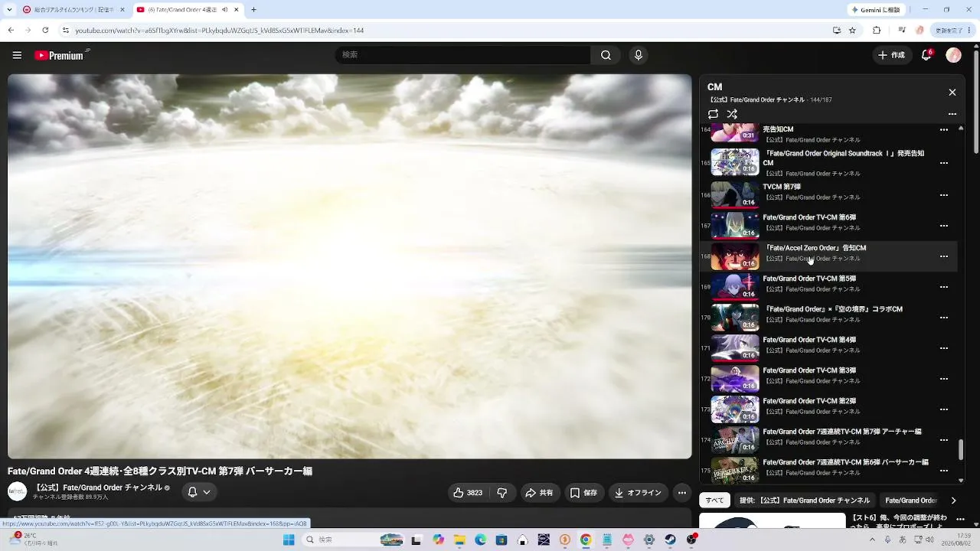Open Steam from the taskbar
The height and width of the screenshot is (551, 980).
(670, 540)
